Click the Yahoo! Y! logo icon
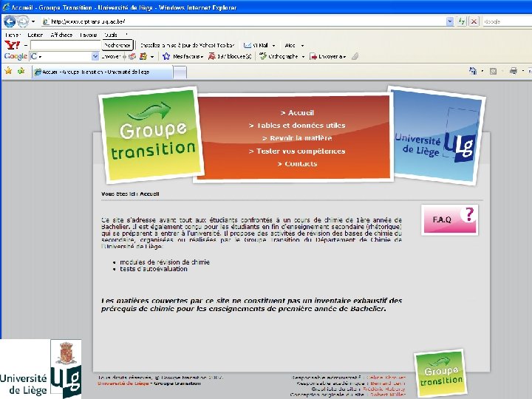Viewport: 532px width, 399px height. [x=13, y=45]
